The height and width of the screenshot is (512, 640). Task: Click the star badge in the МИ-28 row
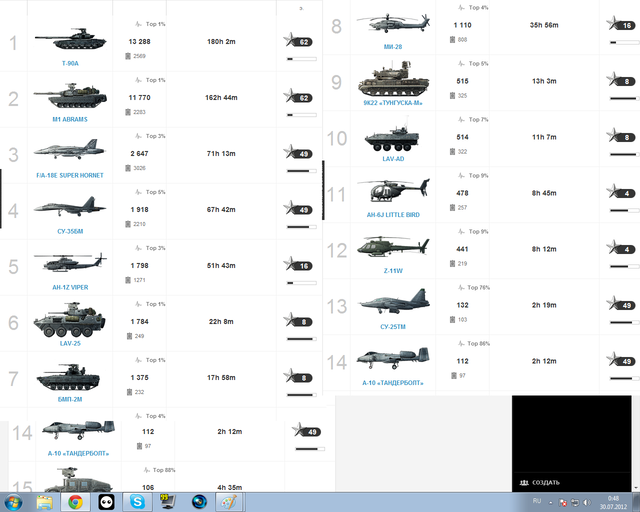pyautogui.click(x=621, y=24)
